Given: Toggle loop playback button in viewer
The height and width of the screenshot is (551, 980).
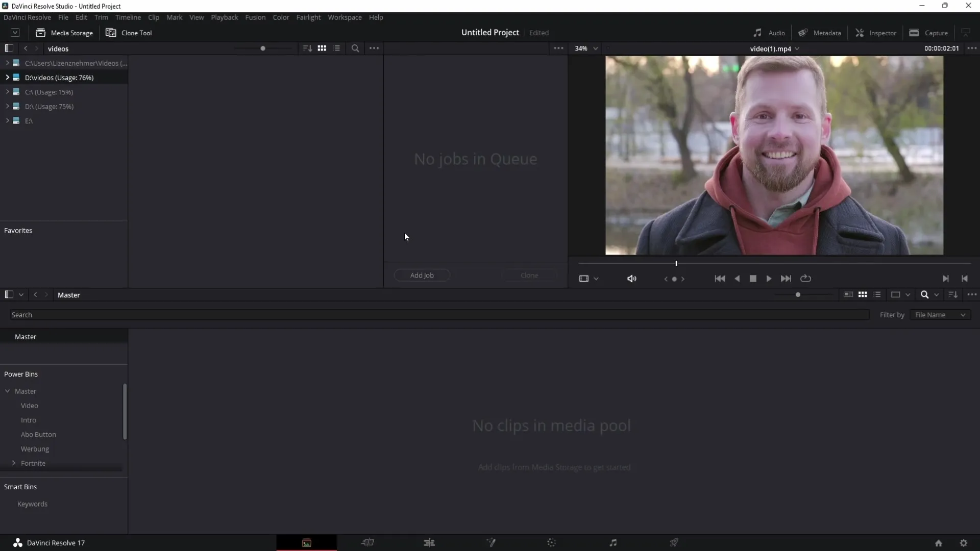Looking at the screenshot, I should coord(805,279).
